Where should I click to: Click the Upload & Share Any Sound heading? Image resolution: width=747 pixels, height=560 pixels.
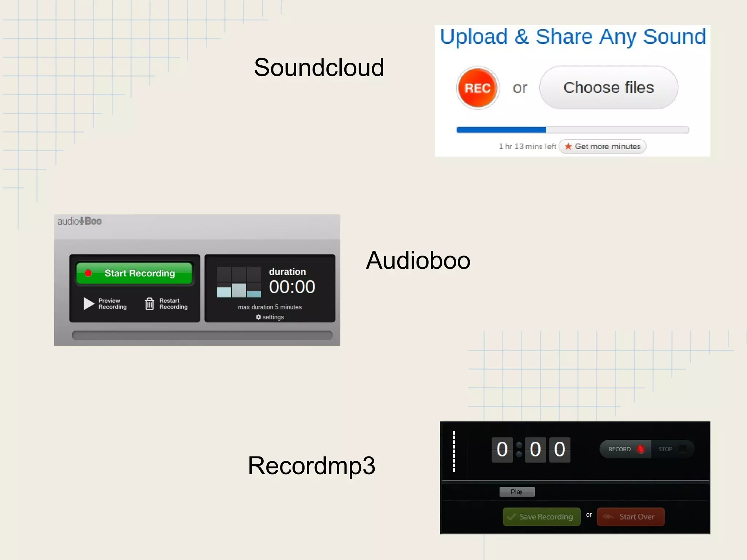[573, 36]
